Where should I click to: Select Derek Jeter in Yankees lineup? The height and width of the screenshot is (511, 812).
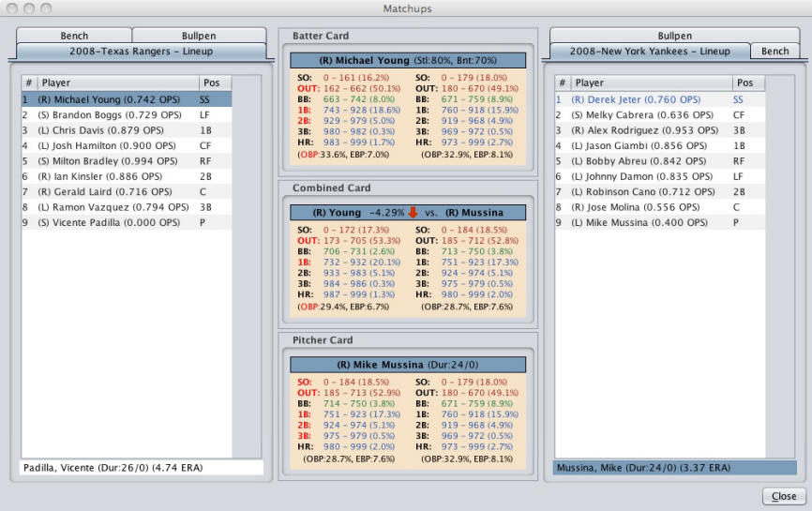coord(660,99)
